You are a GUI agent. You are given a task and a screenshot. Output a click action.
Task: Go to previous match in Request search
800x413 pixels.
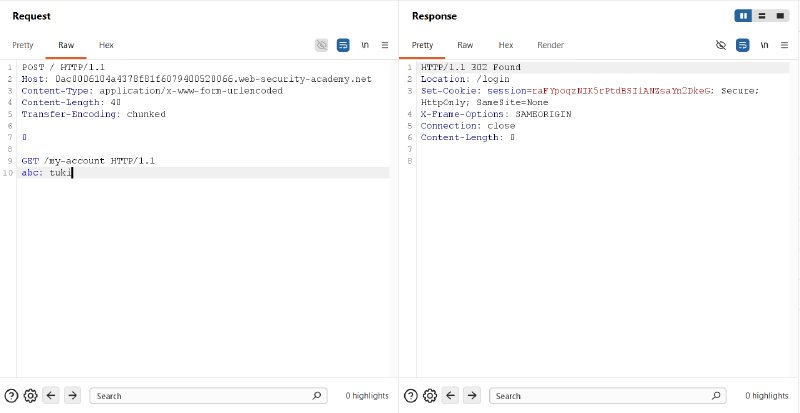click(52, 395)
